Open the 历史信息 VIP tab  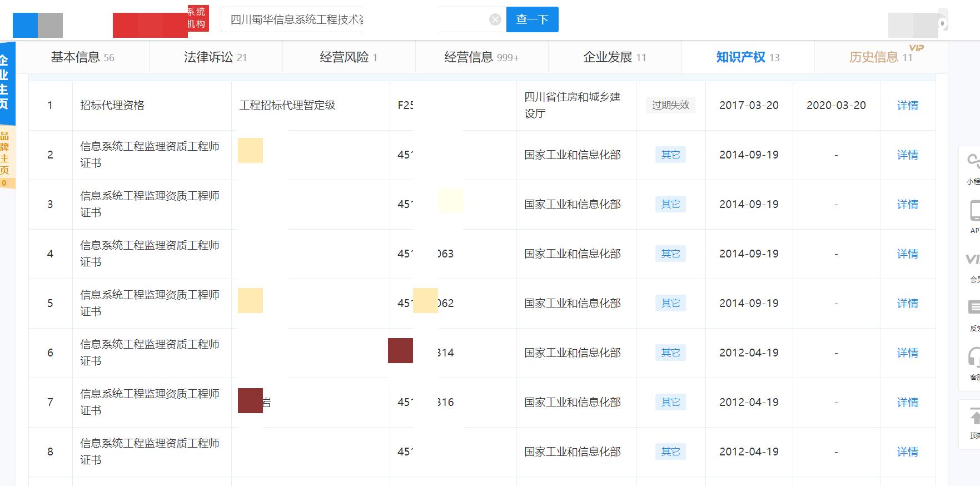click(881, 57)
